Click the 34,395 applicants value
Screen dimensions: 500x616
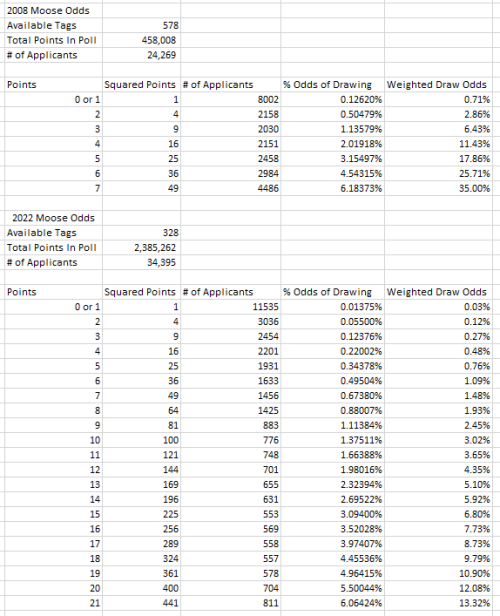141,262
